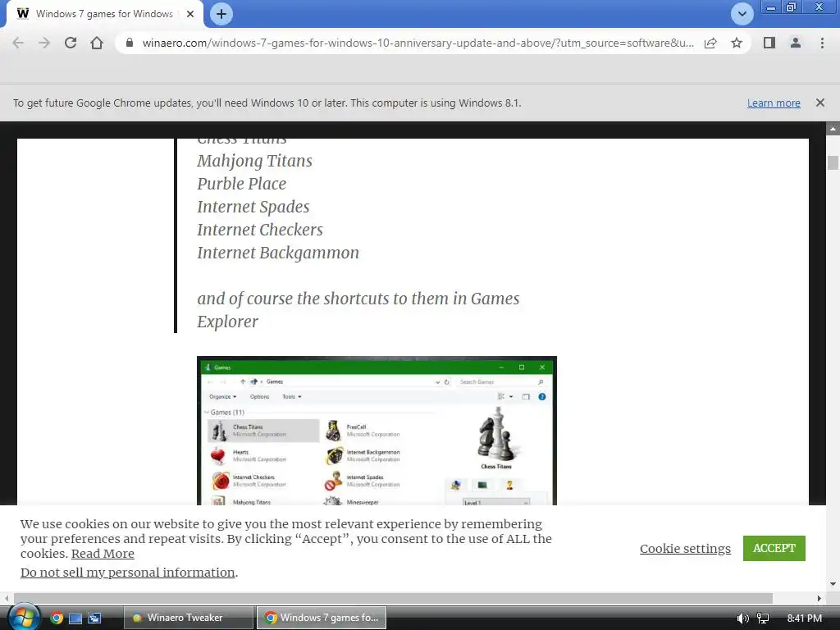Click the horizontal scrollbar left arrow
Screen dimensions: 840x630
(x=7, y=598)
